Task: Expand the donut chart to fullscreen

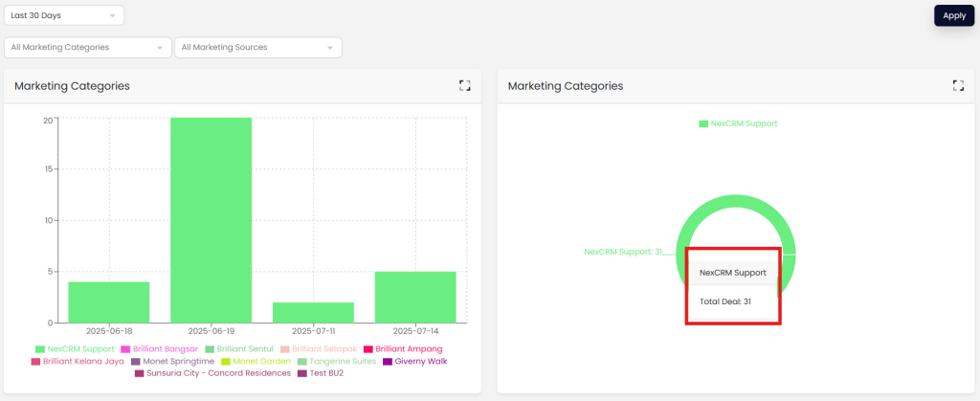Action: pyautogui.click(x=958, y=86)
